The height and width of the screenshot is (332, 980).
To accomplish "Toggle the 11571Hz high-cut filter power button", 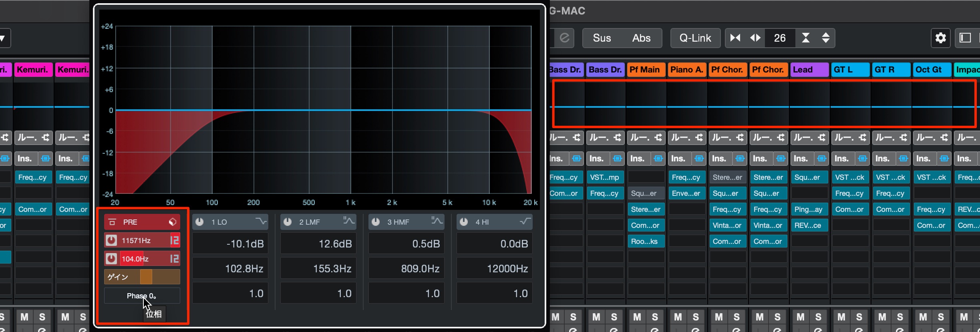I will (x=111, y=240).
